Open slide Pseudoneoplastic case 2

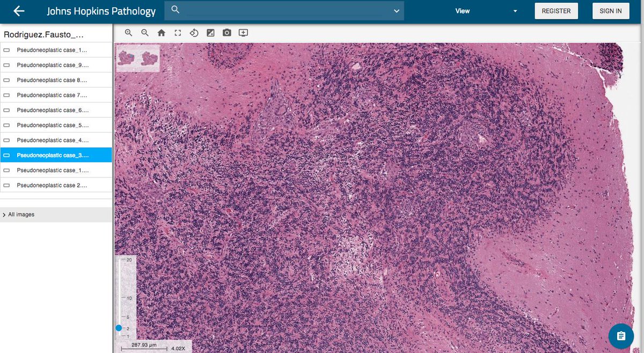[x=56, y=185]
